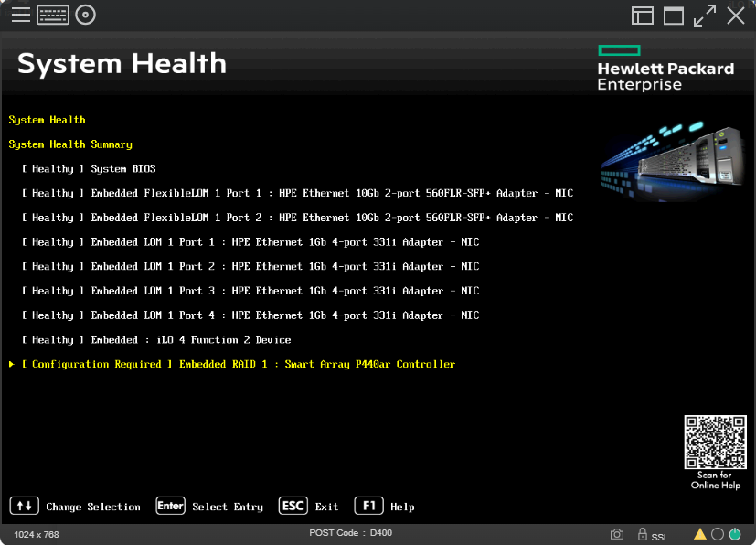Click the Embedded FlexibleLOM 1 Port 1 row
The height and width of the screenshot is (545, 756).
click(297, 194)
